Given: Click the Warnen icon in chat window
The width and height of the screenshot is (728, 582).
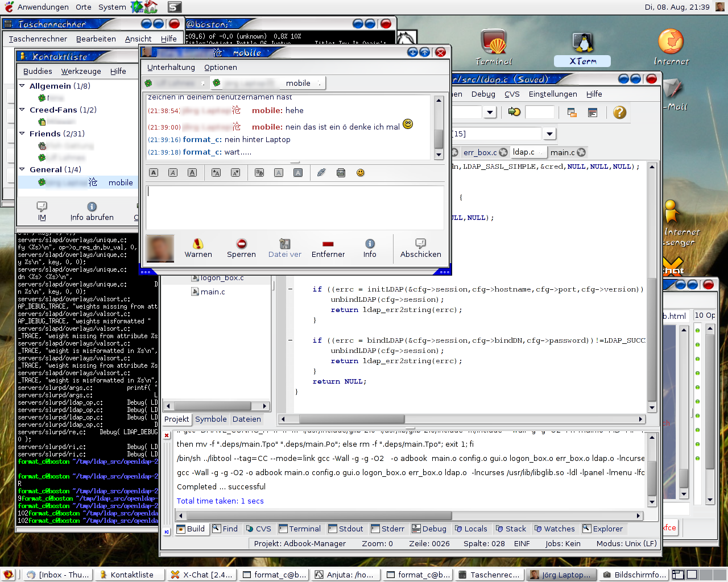Looking at the screenshot, I should point(198,244).
